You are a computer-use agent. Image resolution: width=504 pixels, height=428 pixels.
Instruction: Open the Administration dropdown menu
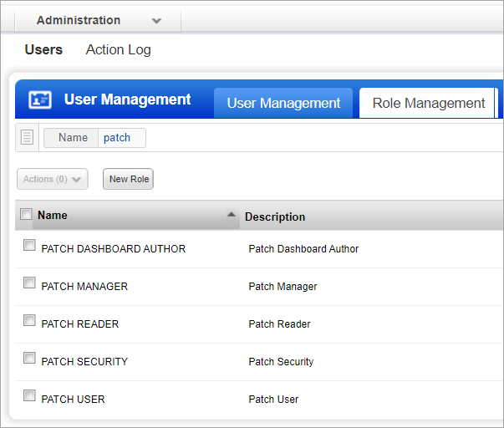pyautogui.click(x=98, y=20)
